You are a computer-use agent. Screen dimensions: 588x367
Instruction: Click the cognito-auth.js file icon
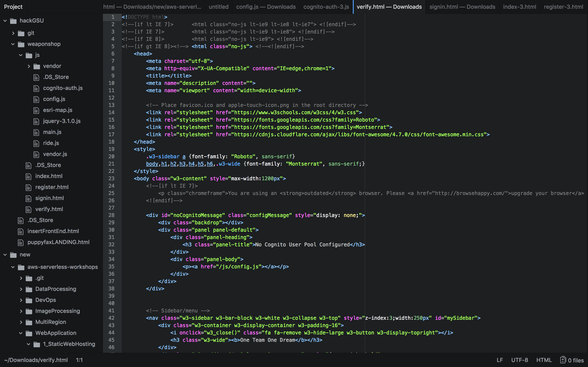point(36,88)
